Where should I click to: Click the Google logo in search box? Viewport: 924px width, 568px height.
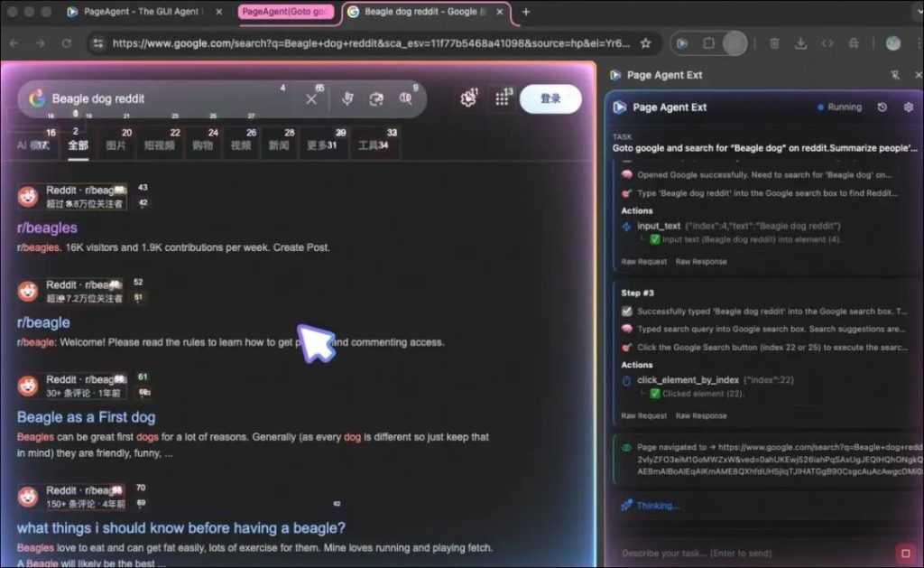(x=37, y=98)
